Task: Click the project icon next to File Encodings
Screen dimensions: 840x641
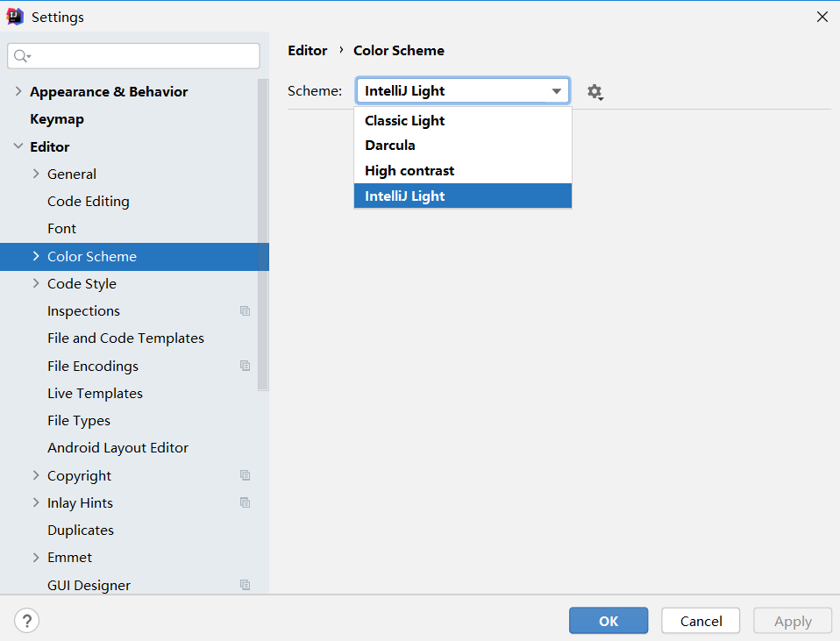Action: 245,366
